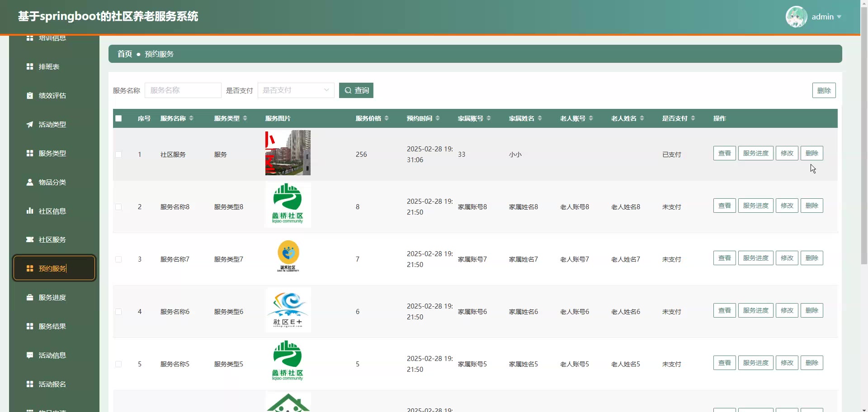Image resolution: width=868 pixels, height=412 pixels.
Task: Click the 查询 search button
Action: click(356, 90)
